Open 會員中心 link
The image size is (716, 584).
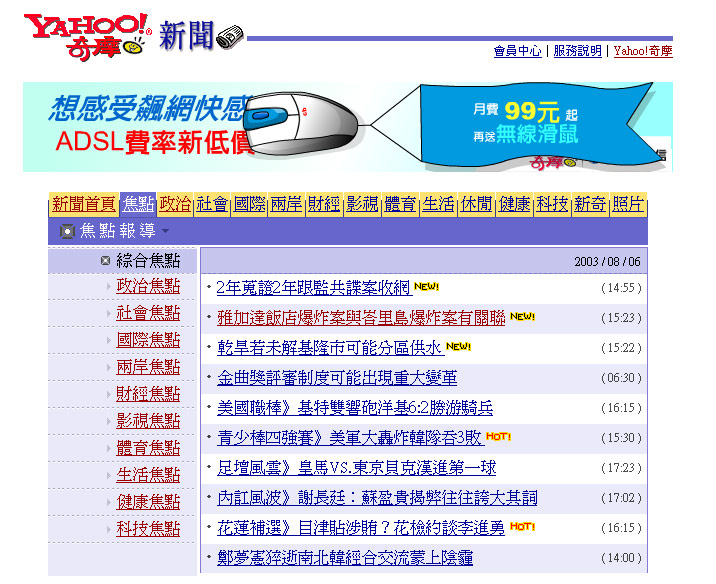(x=517, y=51)
